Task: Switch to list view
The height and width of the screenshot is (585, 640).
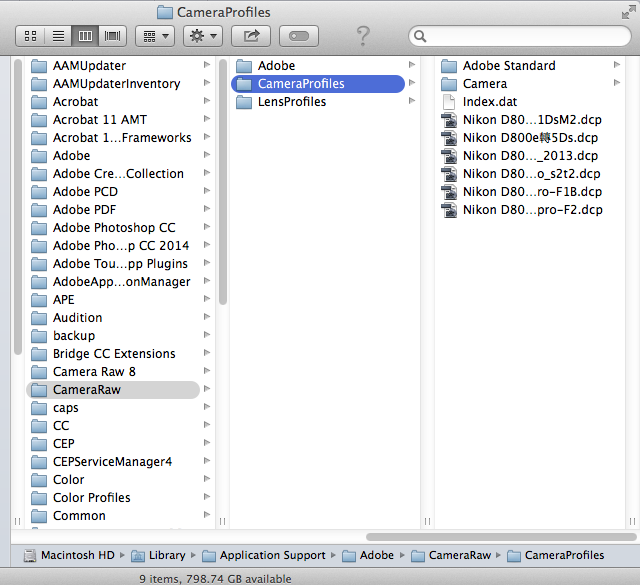Action: point(58,36)
